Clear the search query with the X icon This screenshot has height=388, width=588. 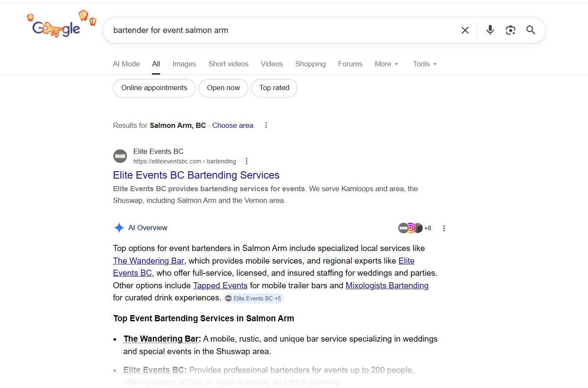465,30
